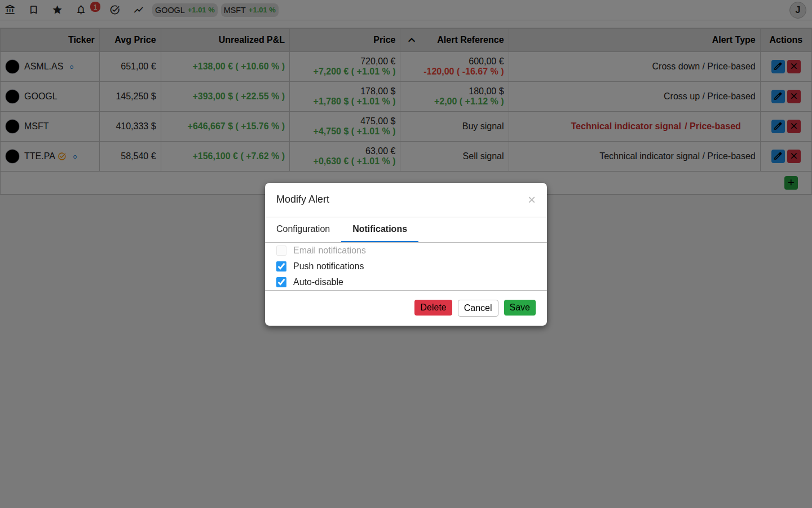This screenshot has width=812, height=508.
Task: Switch to the Configuration tab
Action: (x=303, y=229)
